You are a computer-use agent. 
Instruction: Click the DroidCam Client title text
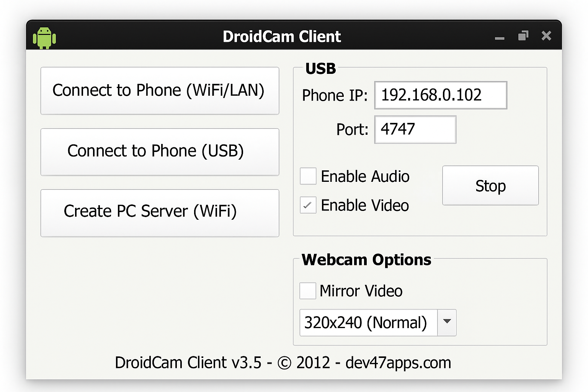(x=282, y=37)
